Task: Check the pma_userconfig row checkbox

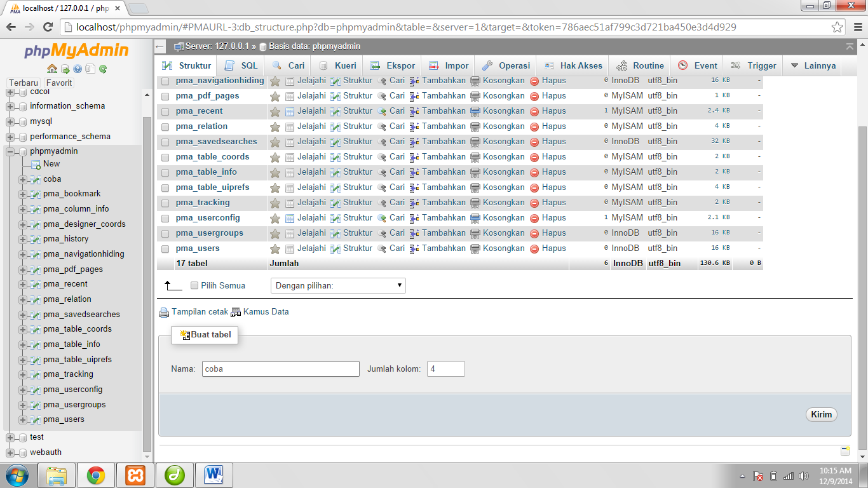Action: pos(165,219)
